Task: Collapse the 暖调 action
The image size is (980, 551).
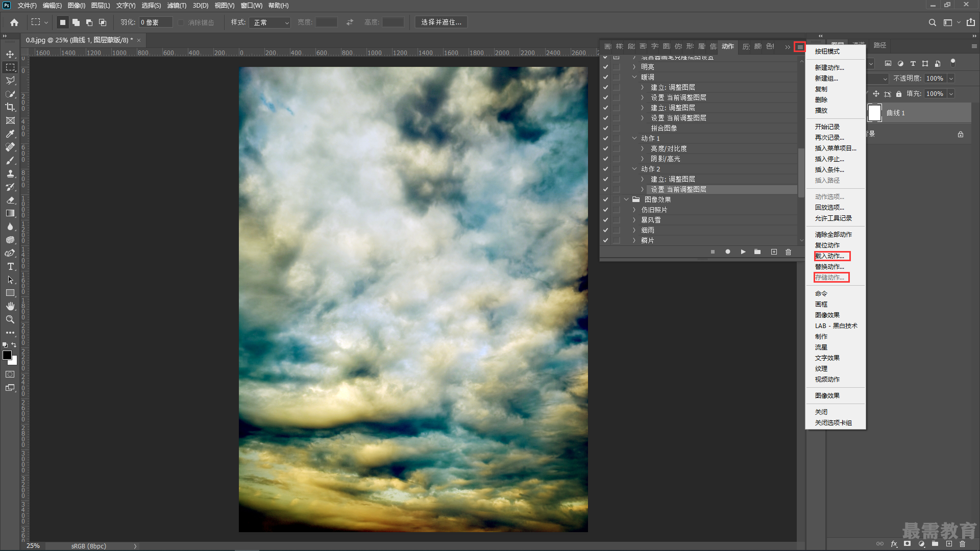Action: (634, 77)
